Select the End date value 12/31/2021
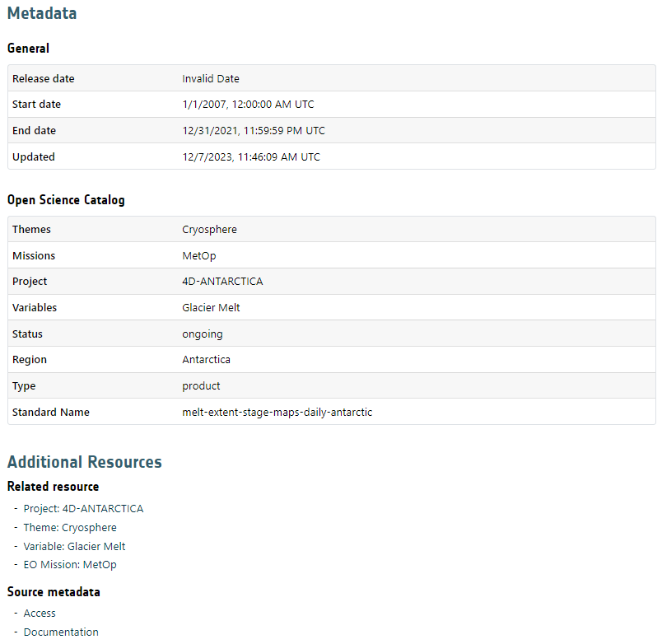This screenshot has width=662, height=644. (254, 131)
